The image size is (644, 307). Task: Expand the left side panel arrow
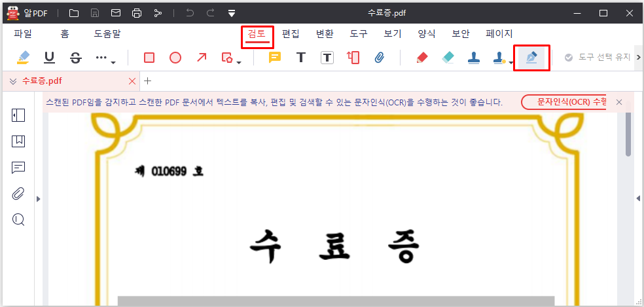38,199
